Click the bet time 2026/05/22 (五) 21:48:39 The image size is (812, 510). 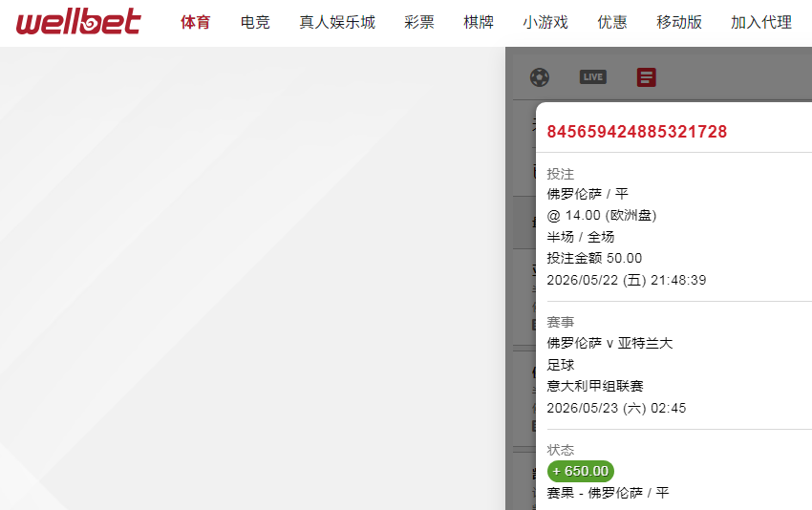pos(627,280)
